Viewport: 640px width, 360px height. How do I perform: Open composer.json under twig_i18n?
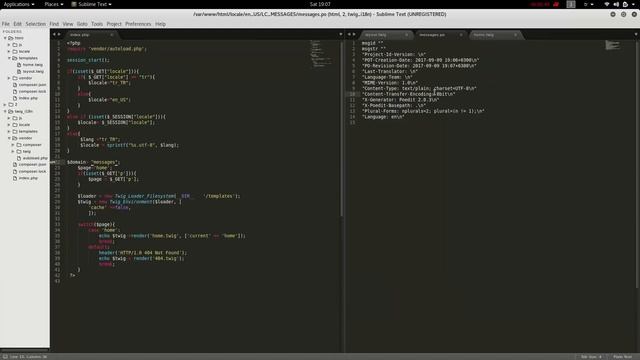click(32, 164)
